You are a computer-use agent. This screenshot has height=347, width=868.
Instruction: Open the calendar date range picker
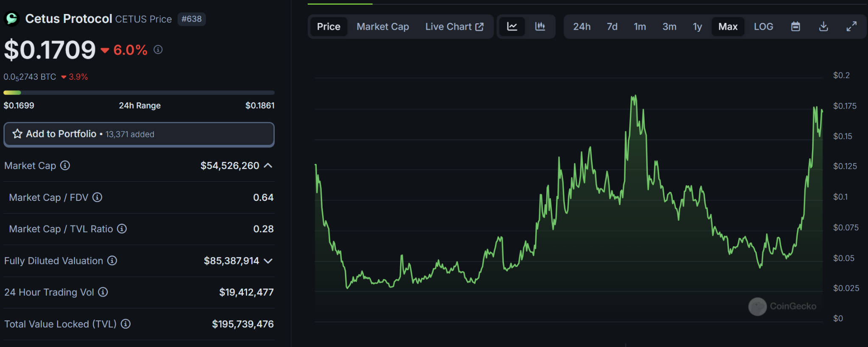pos(796,27)
